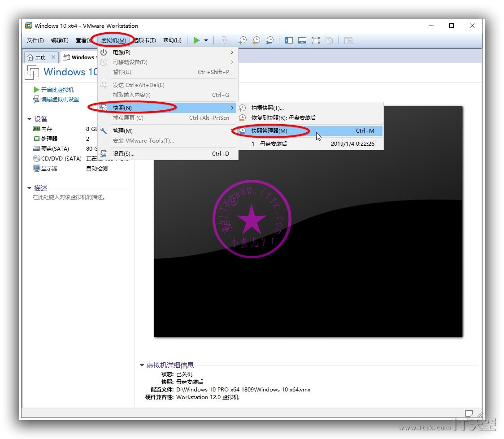Select the 显示器 device row
The width and height of the screenshot is (504, 439).
point(70,169)
